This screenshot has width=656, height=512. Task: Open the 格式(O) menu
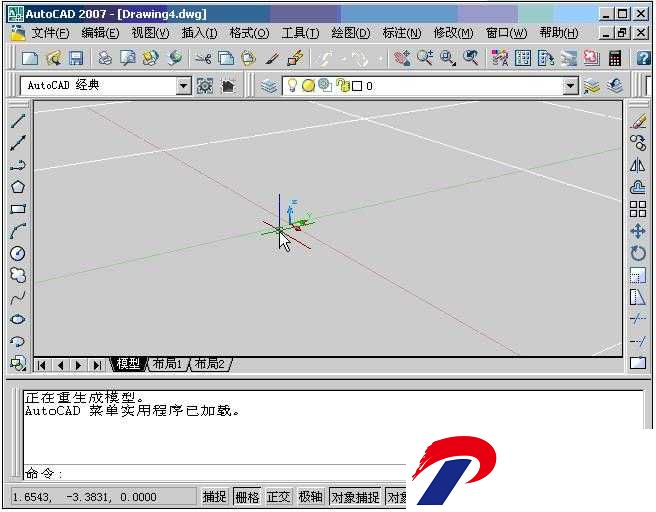(249, 33)
